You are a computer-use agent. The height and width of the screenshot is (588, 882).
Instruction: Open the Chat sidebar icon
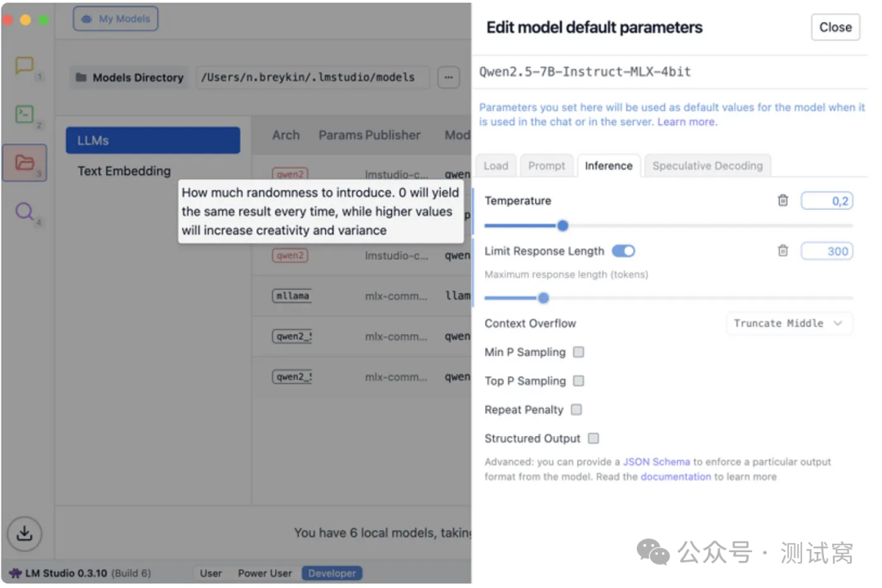[x=24, y=66]
